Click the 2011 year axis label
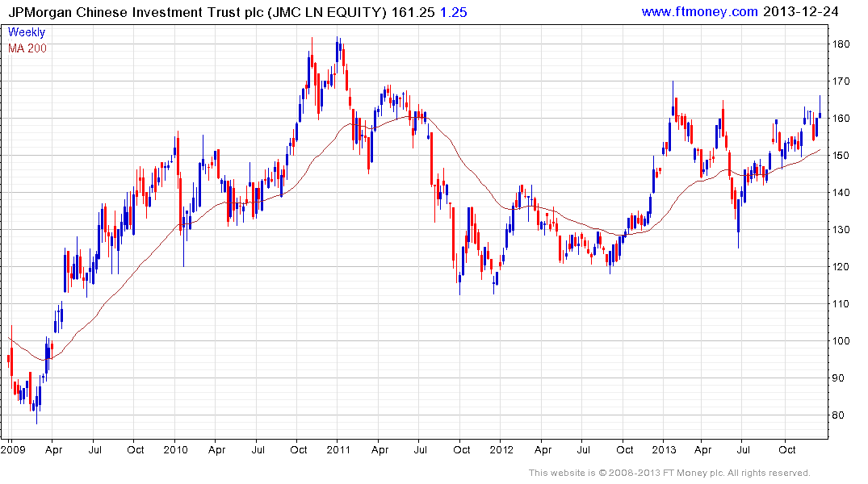This screenshot has height=484, width=868. 338,449
